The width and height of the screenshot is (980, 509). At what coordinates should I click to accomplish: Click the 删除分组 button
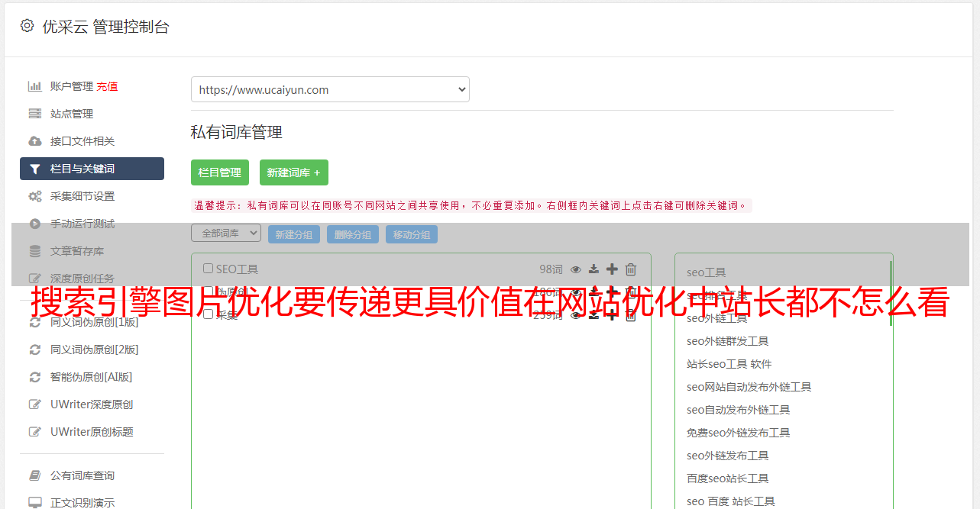click(x=353, y=234)
